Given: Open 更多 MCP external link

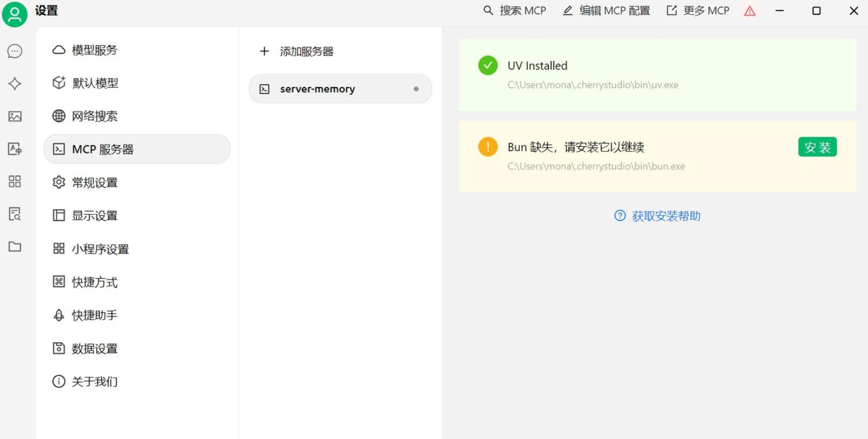Looking at the screenshot, I should tap(698, 11).
